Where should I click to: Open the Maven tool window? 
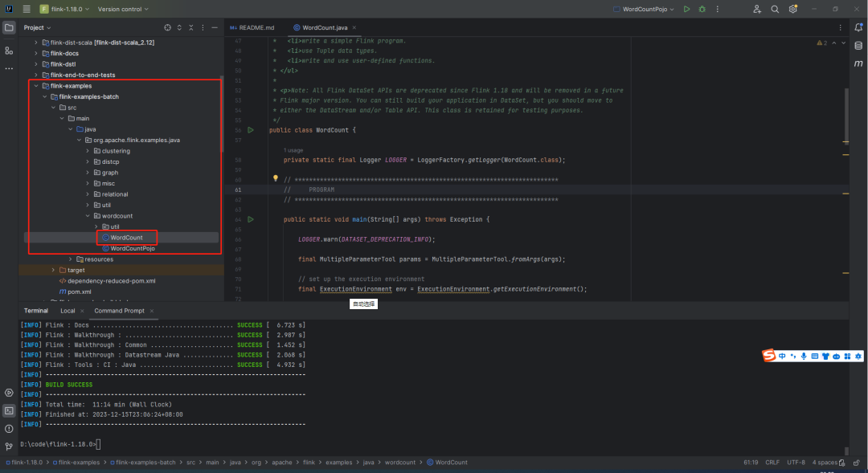pyautogui.click(x=859, y=62)
